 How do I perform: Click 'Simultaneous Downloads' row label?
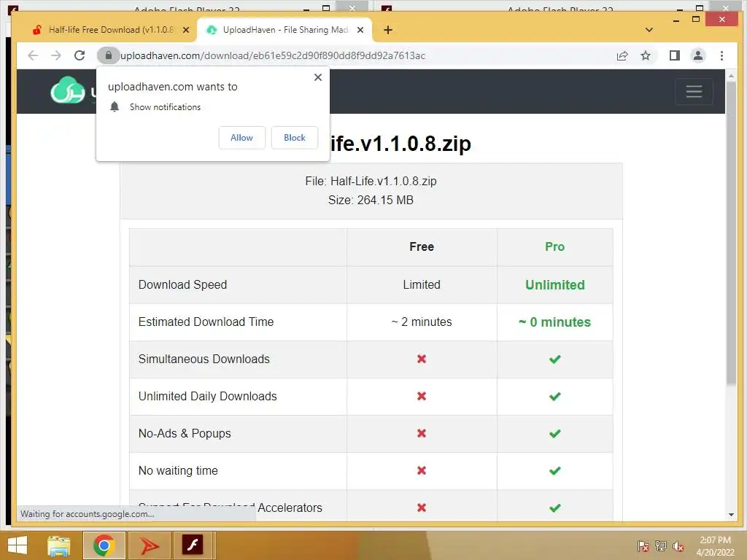click(x=204, y=359)
